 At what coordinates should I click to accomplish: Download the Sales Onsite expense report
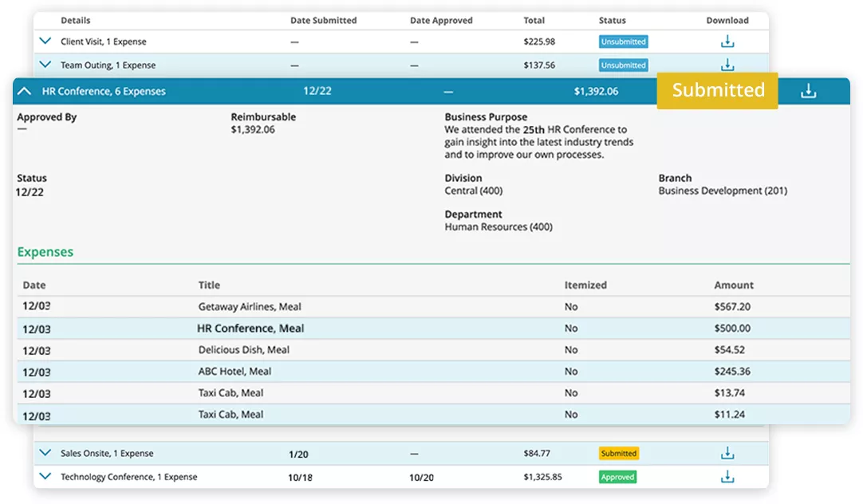(x=727, y=453)
